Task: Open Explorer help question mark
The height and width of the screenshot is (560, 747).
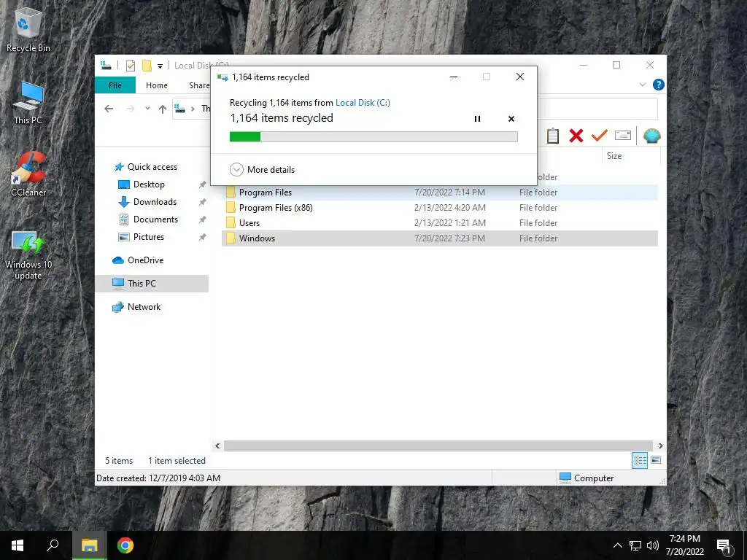Action: click(659, 85)
